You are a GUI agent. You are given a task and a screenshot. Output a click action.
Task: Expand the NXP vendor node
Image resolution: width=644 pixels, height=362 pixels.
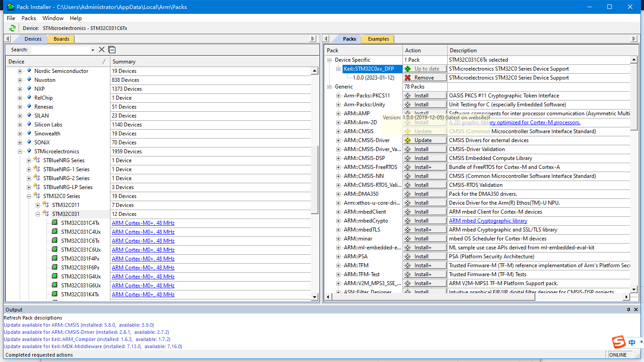[20, 89]
